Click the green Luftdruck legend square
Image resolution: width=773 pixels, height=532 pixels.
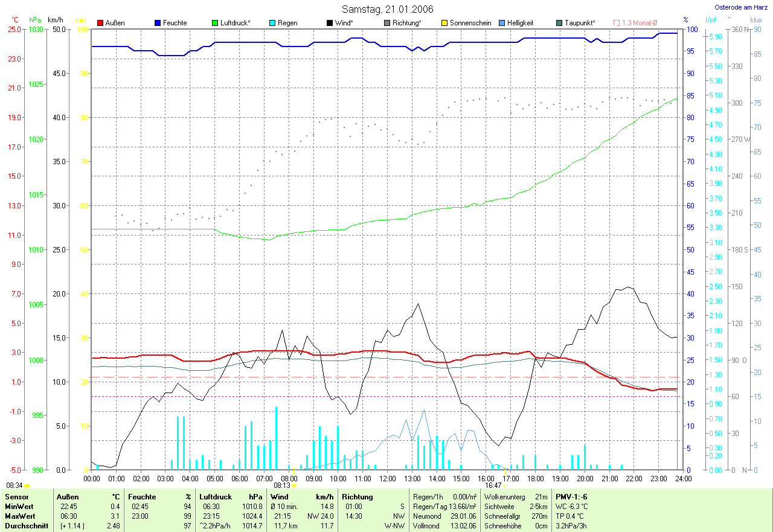(x=215, y=23)
